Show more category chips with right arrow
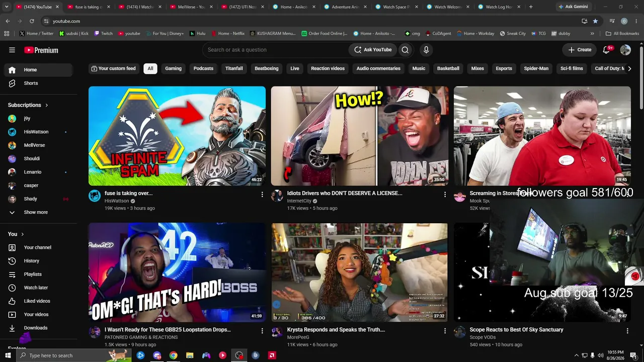Image resolution: width=644 pixels, height=362 pixels. [629, 68]
